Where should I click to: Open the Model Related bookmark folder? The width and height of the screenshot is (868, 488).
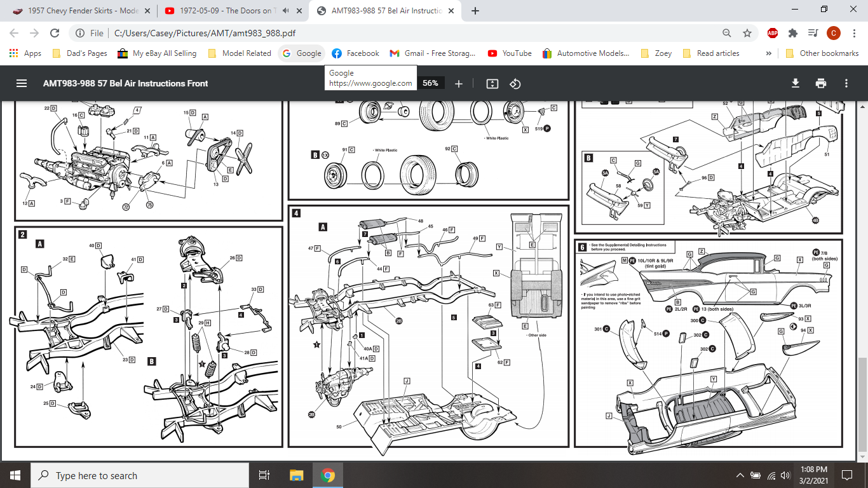[x=240, y=53]
